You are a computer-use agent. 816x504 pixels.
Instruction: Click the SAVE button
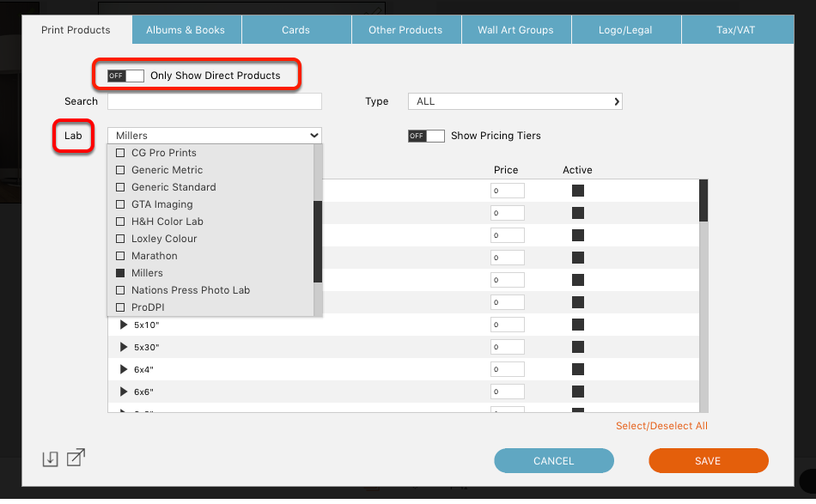[x=709, y=461]
